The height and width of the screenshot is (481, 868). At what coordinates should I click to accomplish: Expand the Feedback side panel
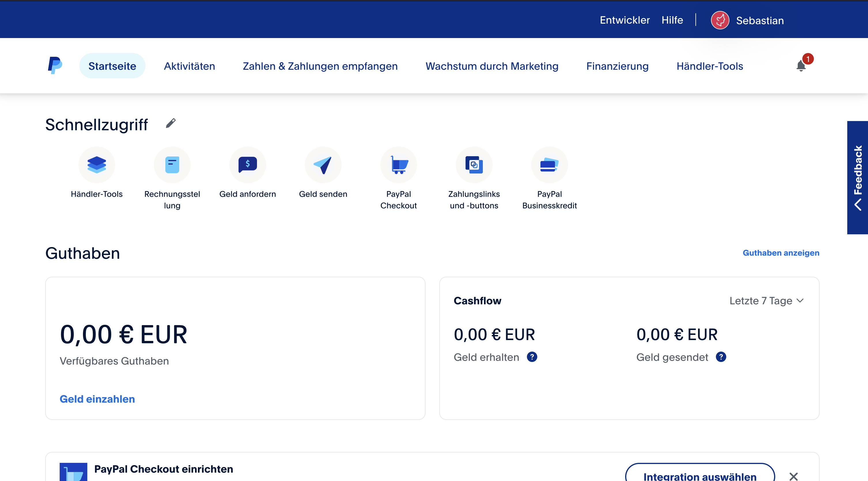click(x=858, y=178)
